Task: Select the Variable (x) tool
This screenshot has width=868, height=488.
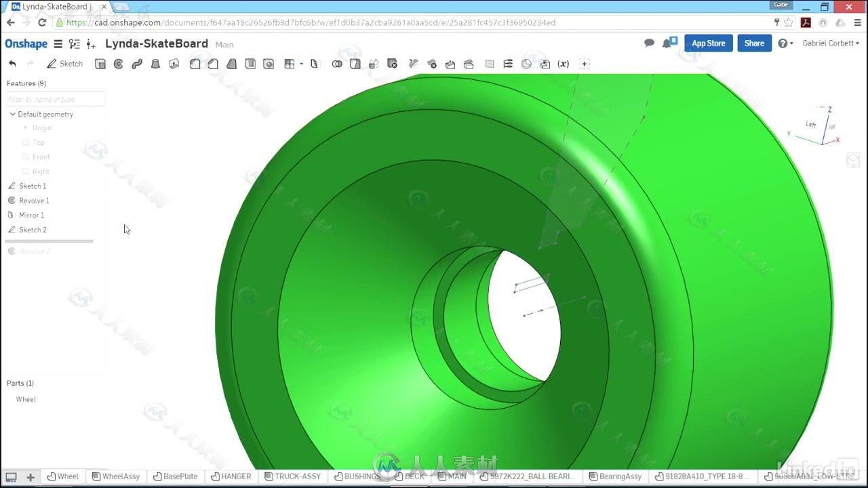Action: coord(564,64)
